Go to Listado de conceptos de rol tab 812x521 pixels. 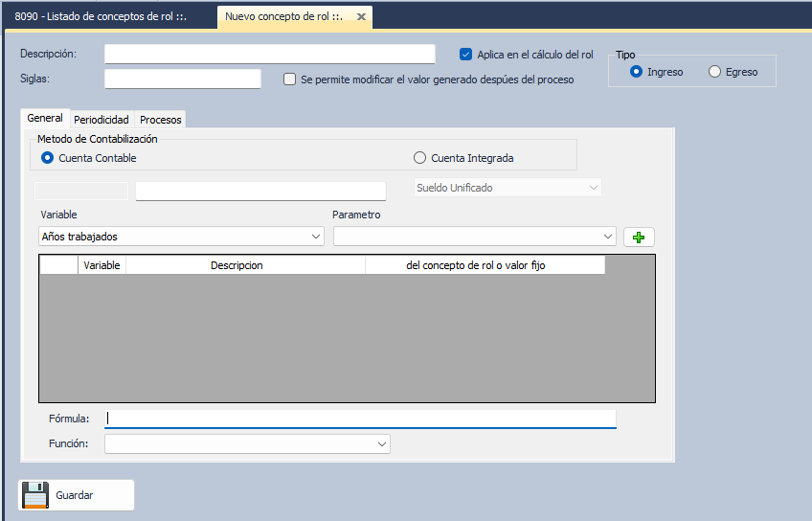coord(101,17)
